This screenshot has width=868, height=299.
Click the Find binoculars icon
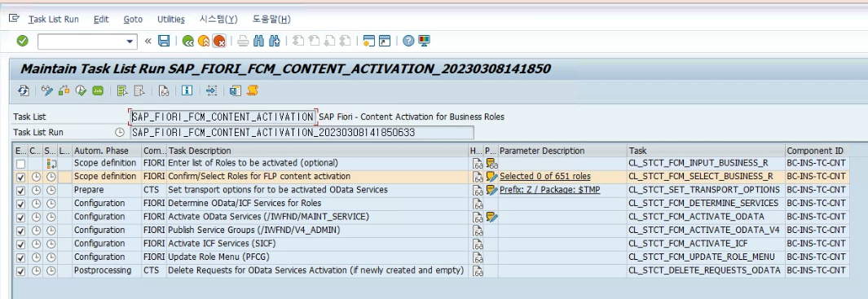258,41
